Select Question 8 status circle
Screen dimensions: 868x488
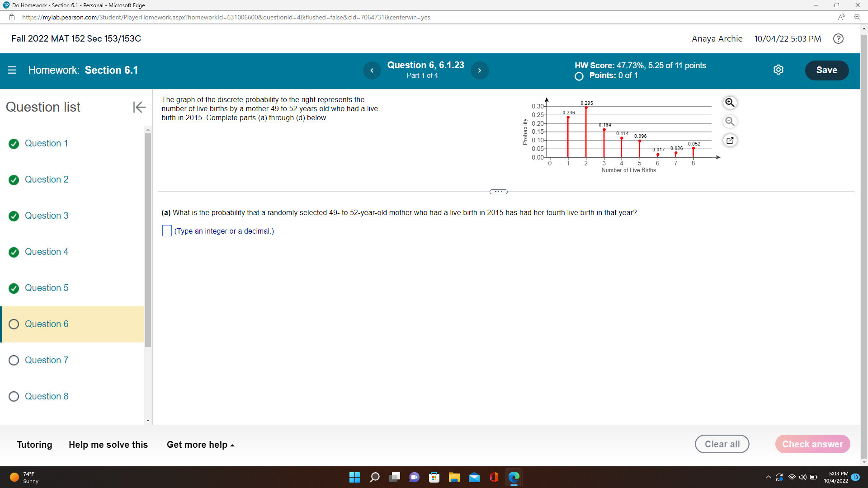[14, 396]
